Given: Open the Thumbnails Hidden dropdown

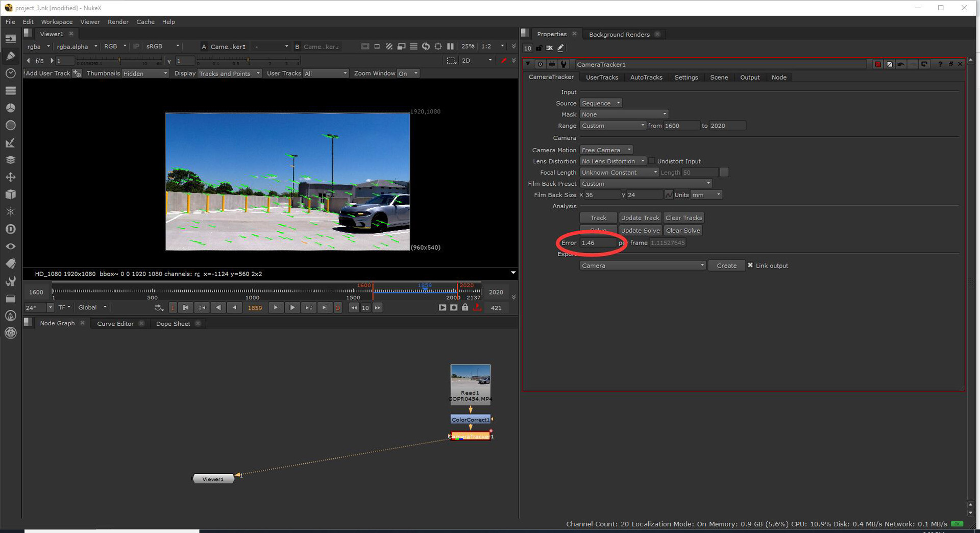Looking at the screenshot, I should click(x=145, y=74).
